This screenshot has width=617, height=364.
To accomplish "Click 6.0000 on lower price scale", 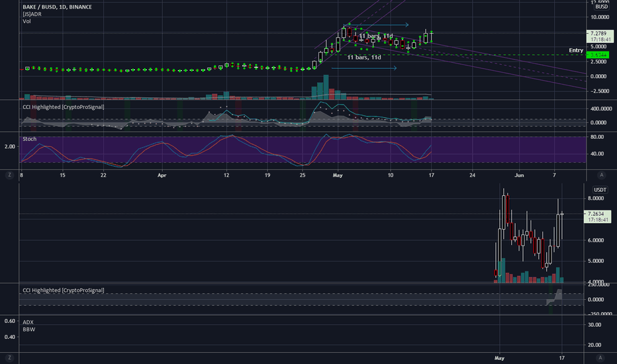I will click(596, 240).
